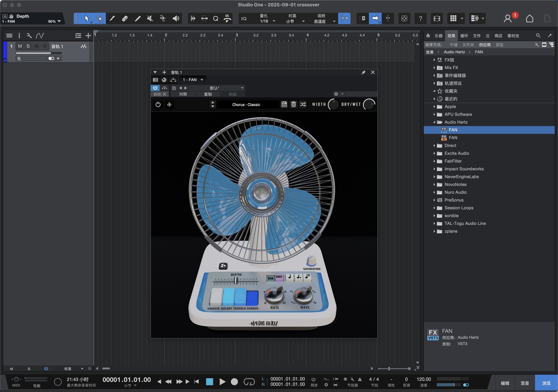Click the browser home icon

point(428,35)
